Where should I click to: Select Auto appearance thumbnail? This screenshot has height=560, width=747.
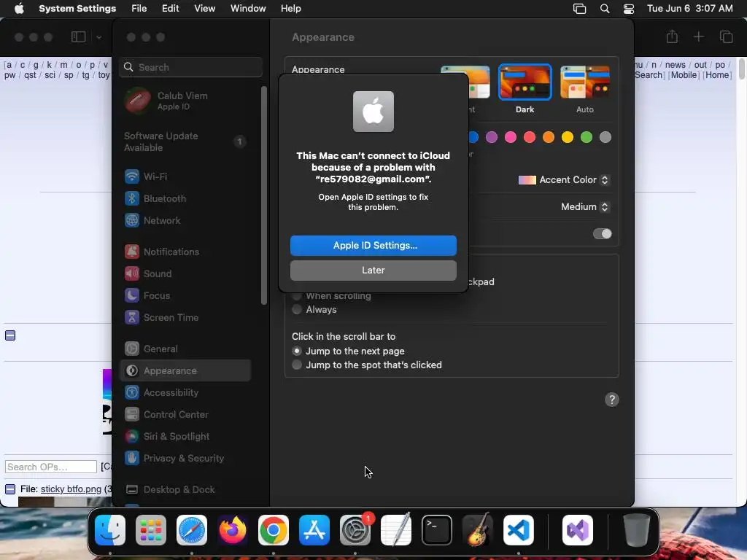click(584, 82)
